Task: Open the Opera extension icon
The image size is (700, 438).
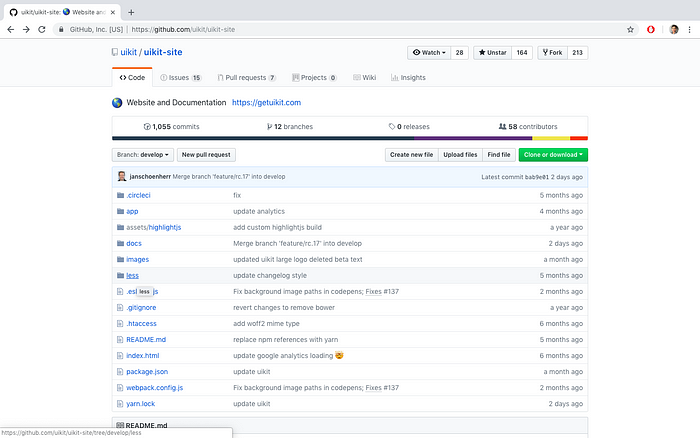Action: [x=651, y=29]
